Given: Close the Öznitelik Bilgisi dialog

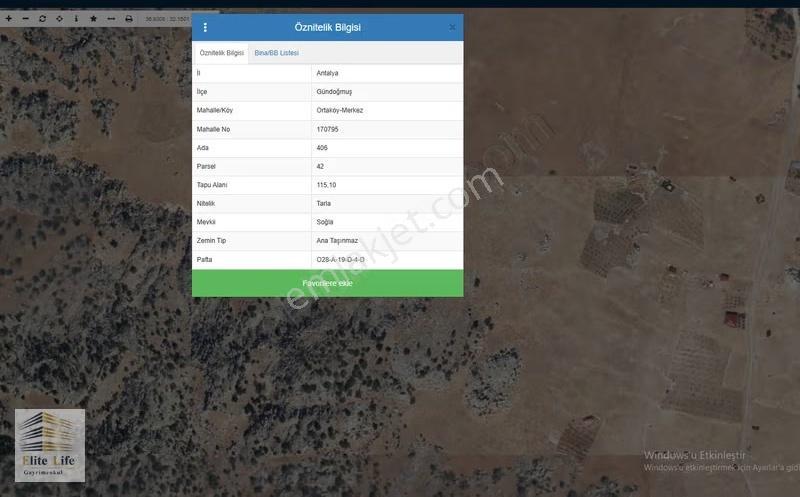Looking at the screenshot, I should pyautogui.click(x=452, y=27).
